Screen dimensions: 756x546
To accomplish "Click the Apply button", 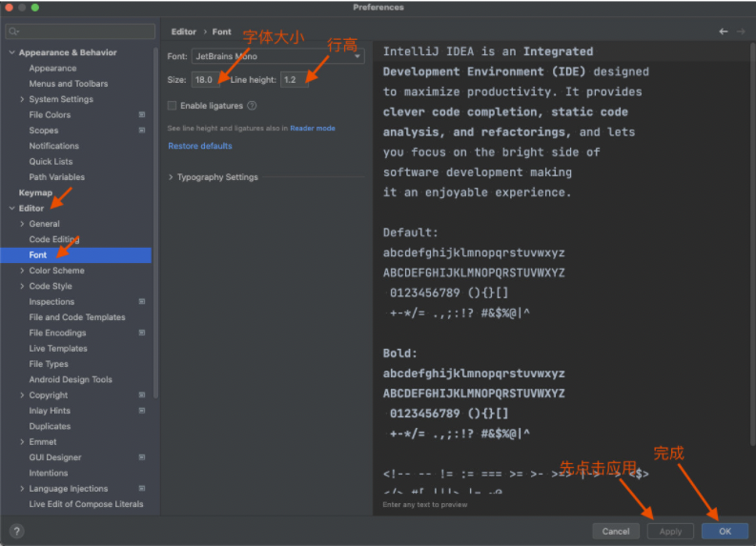I will 670,531.
